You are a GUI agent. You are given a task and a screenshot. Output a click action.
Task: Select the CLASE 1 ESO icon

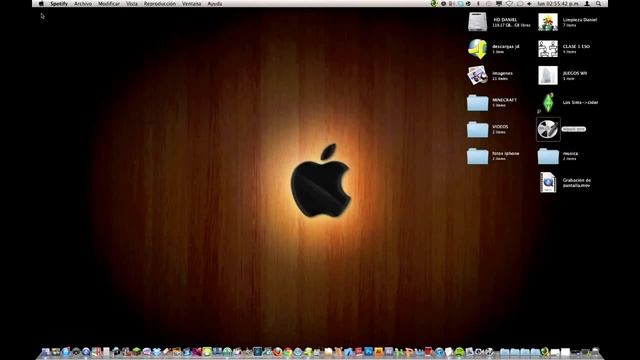(548, 49)
